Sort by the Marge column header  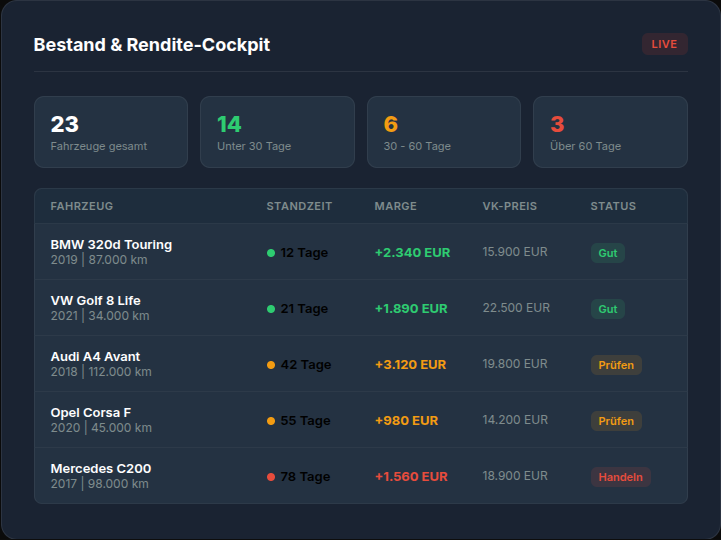[x=395, y=206]
